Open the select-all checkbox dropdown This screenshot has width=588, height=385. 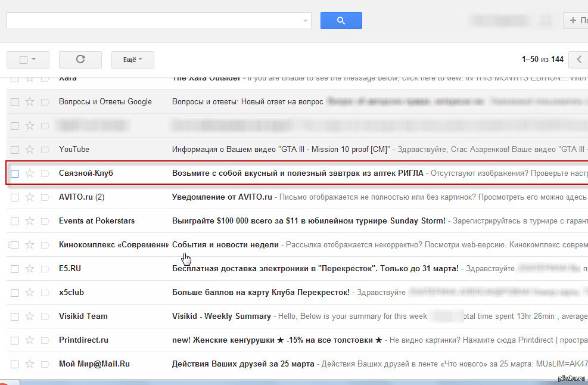(33, 60)
